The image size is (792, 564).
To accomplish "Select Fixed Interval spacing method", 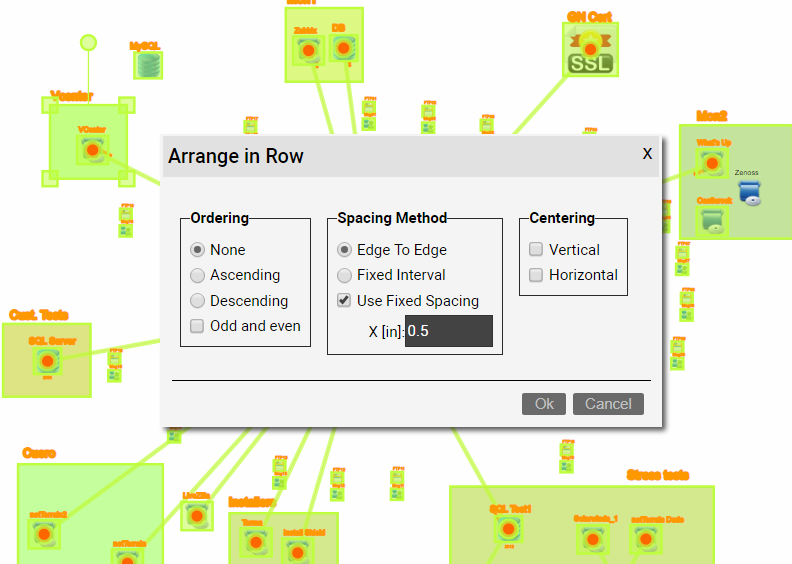I will point(344,275).
